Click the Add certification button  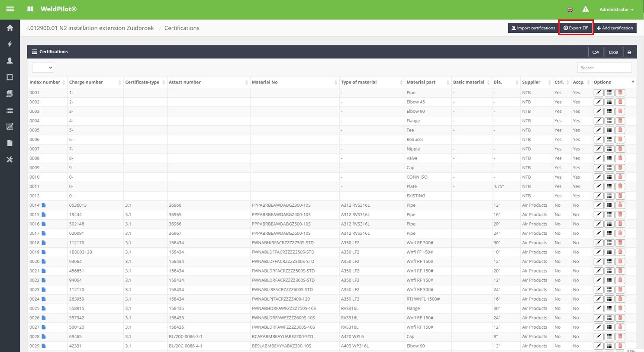tap(615, 28)
